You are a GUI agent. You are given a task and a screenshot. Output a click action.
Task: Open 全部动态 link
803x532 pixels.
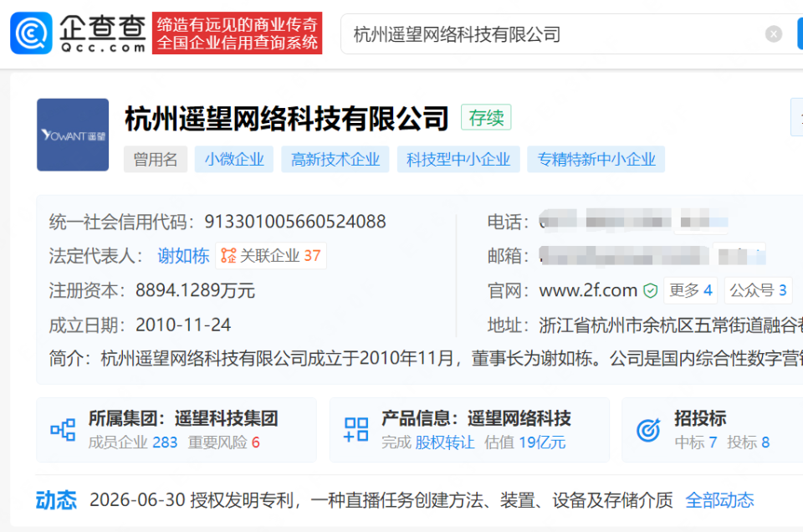(x=719, y=500)
